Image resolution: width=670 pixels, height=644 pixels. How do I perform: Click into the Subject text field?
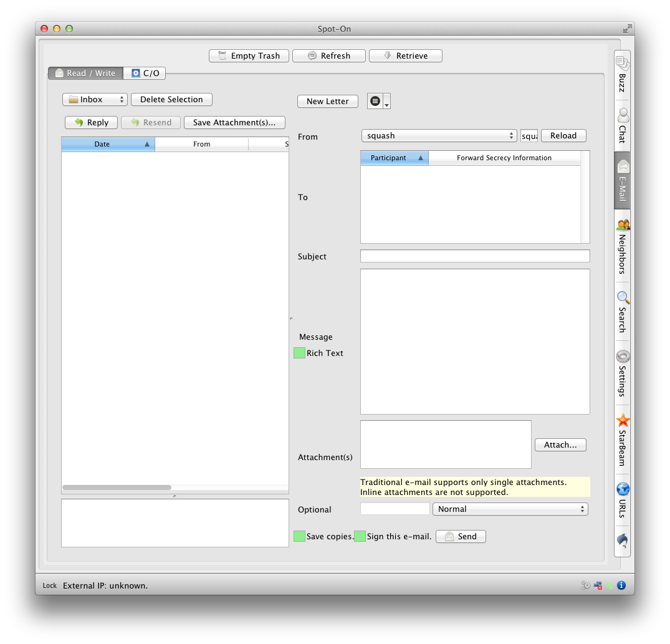[x=474, y=256]
